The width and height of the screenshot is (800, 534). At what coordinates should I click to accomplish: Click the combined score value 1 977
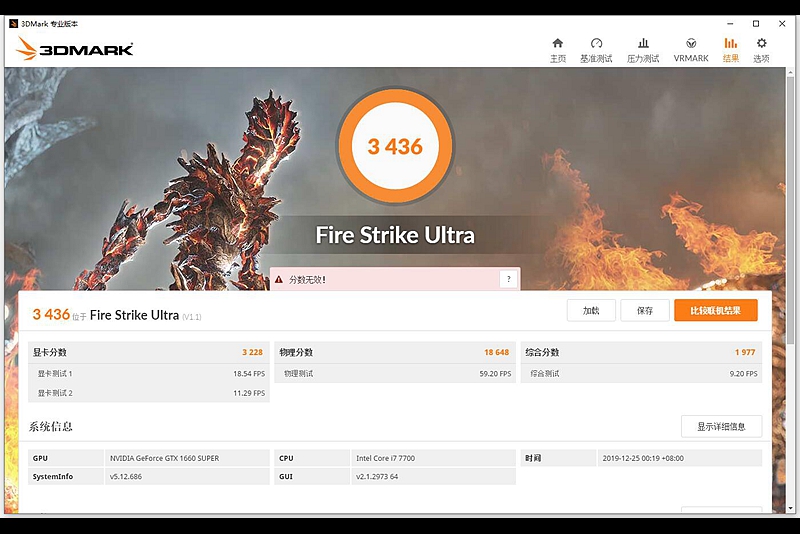[745, 352]
